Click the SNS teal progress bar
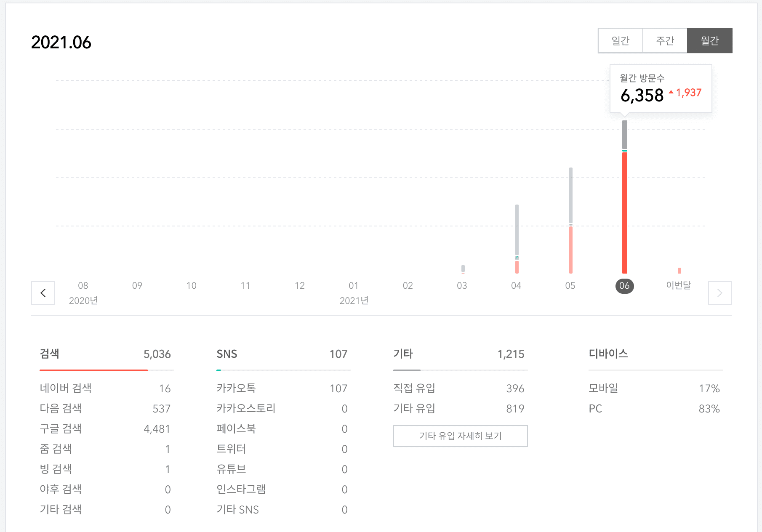This screenshot has height=532, width=762. point(218,370)
